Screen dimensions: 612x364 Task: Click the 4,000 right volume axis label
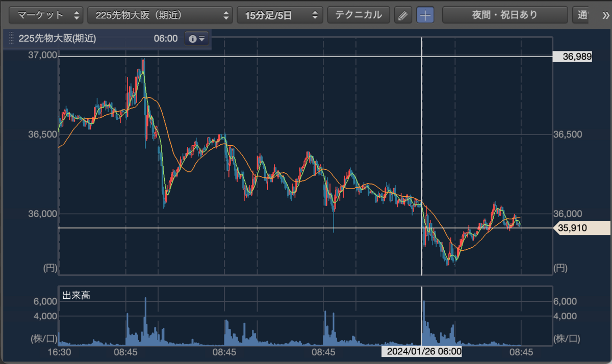[x=565, y=316]
